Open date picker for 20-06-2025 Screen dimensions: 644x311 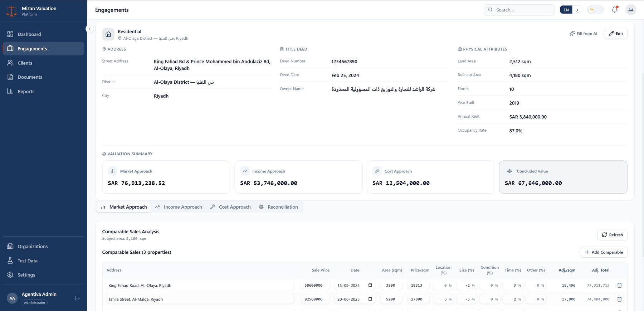[370, 299]
